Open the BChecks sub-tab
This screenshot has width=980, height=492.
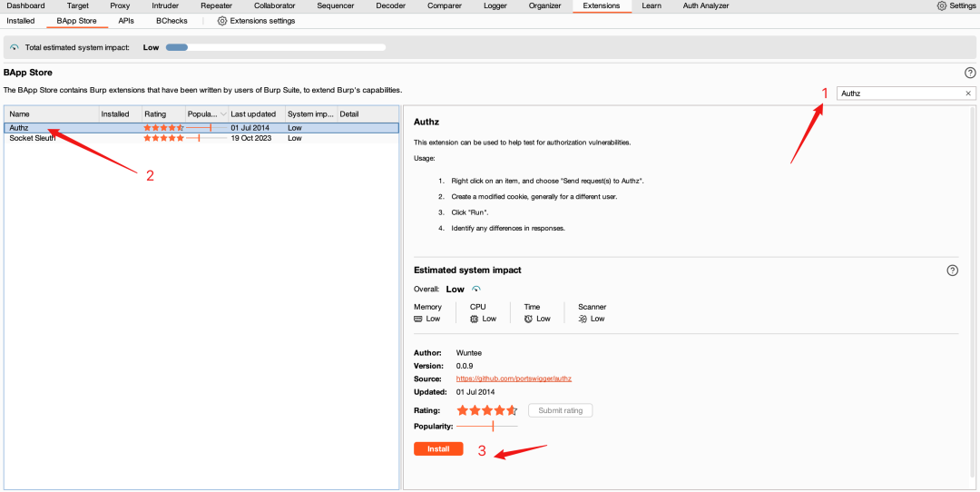pos(171,21)
